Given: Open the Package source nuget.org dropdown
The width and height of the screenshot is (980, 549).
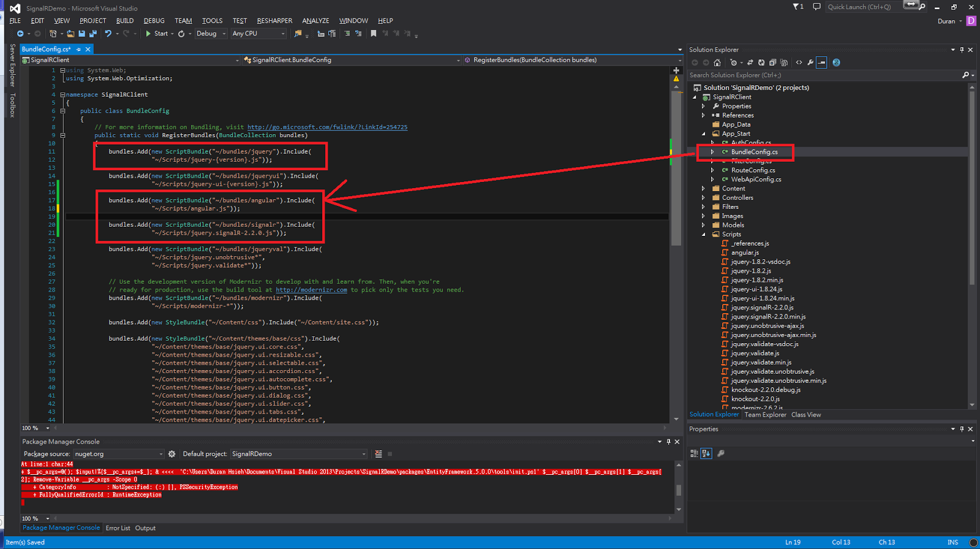Looking at the screenshot, I should coord(118,454).
